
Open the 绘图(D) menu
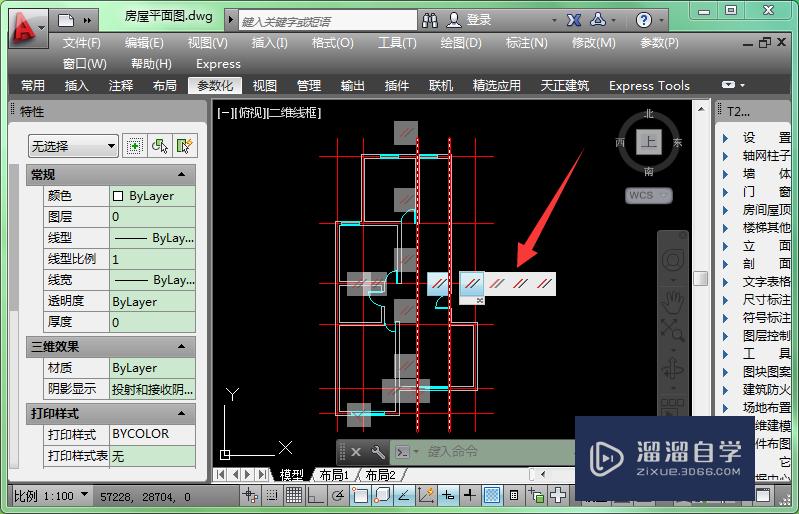pyautogui.click(x=461, y=43)
